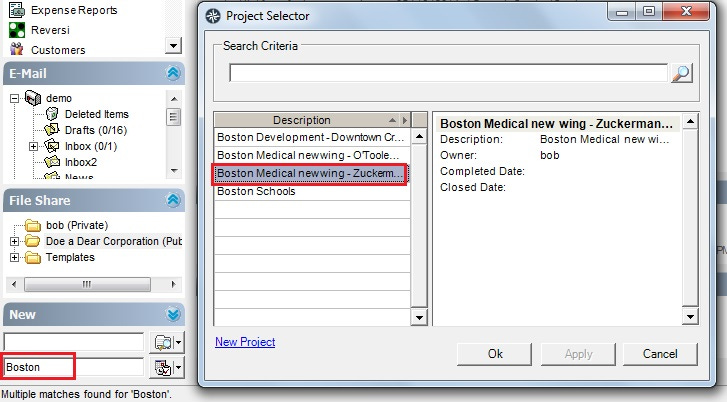Select the demo mailbox icon
This screenshot has width=727, height=402.
(x=33, y=98)
